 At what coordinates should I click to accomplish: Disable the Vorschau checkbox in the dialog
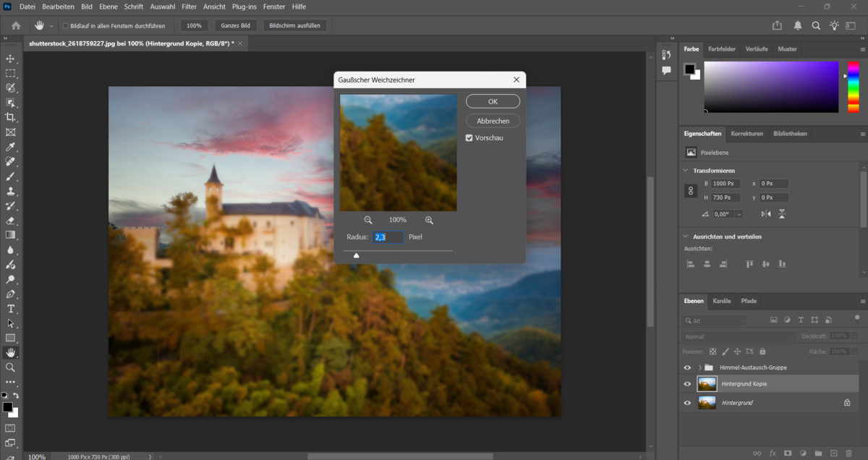click(x=469, y=137)
